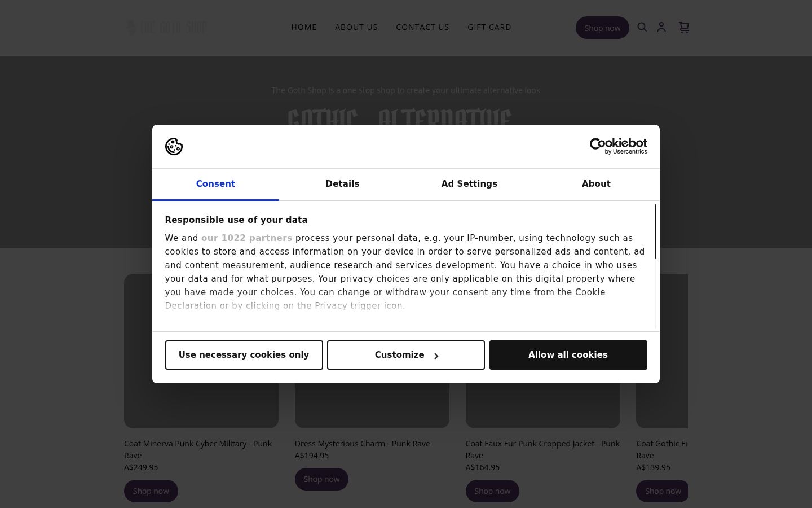The height and width of the screenshot is (508, 812).
Task: Open Coat Minerva Punk Cyber Military product
Action: click(198, 449)
